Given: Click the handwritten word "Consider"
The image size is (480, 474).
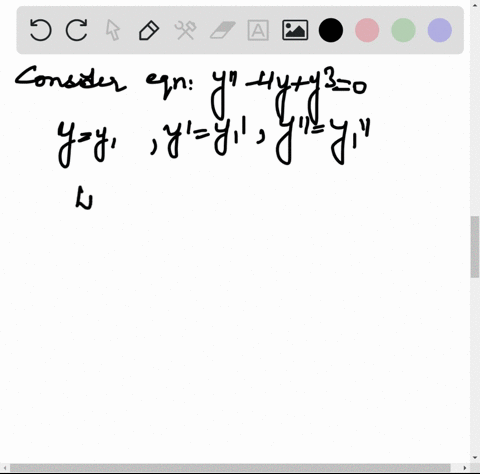Looking at the screenshot, I should (70, 80).
